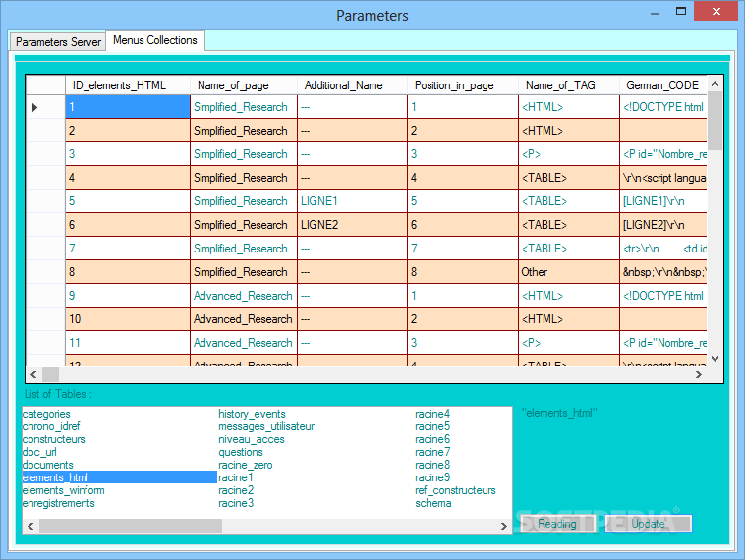This screenshot has width=745, height=560.
Task: Select 'racine8' in the table list
Action: pos(432,465)
